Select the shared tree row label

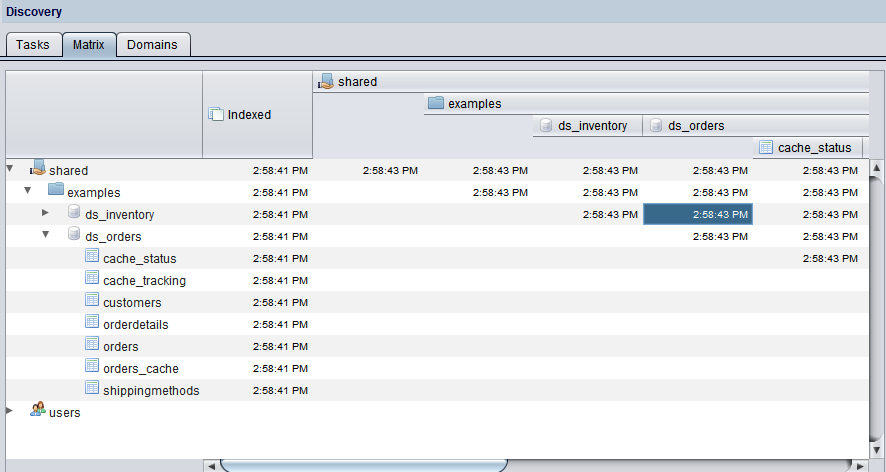coord(68,171)
